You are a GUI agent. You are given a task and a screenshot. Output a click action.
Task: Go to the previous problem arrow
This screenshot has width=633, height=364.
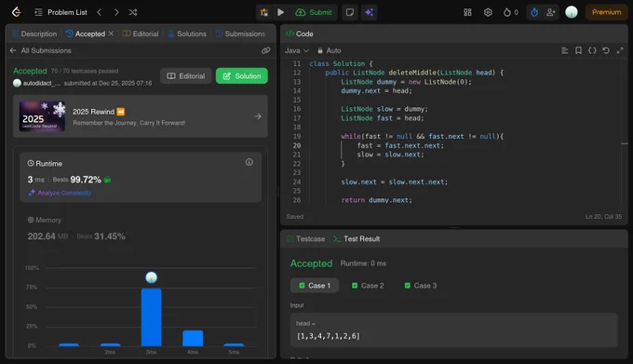click(100, 12)
